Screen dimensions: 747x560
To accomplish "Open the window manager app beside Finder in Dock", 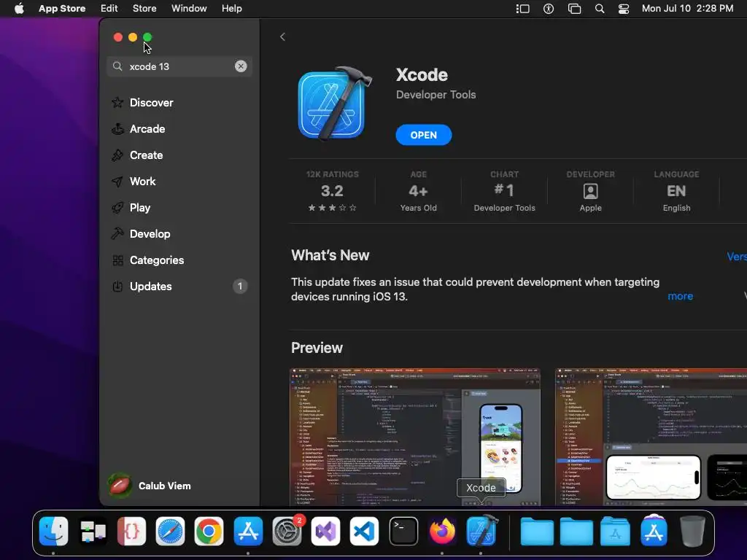I will [93, 532].
